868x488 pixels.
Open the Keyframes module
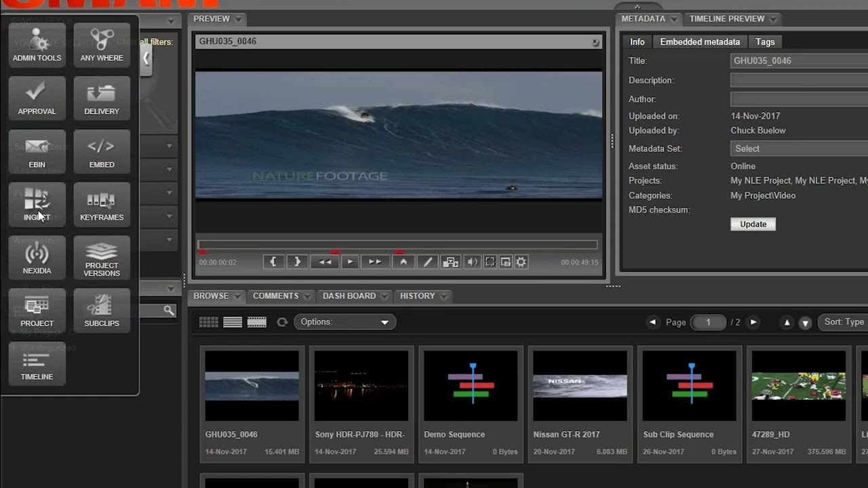coord(102,204)
